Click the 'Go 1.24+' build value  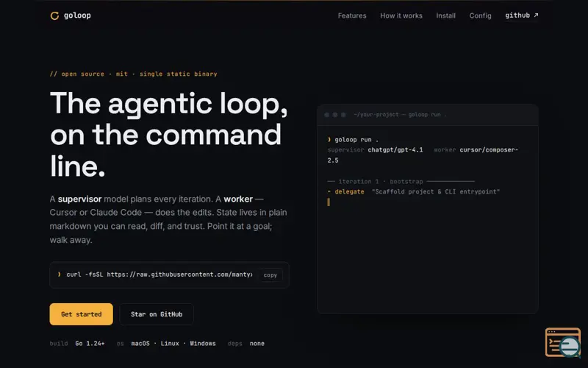coord(90,343)
